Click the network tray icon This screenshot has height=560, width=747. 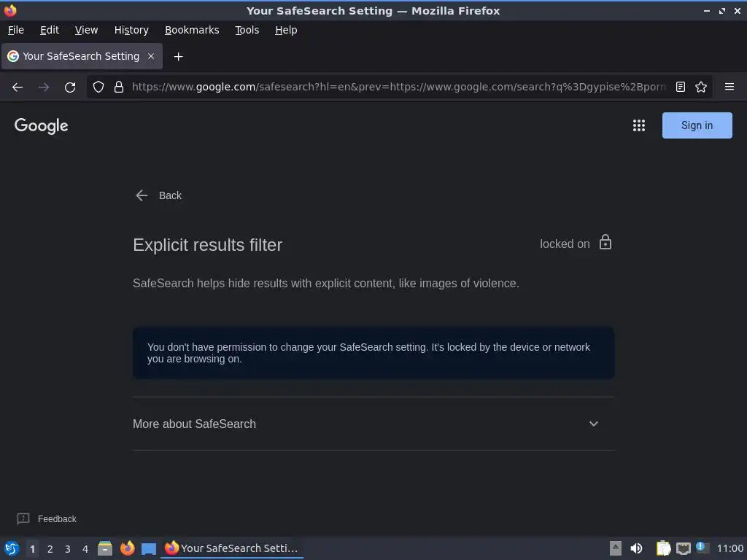click(683, 548)
